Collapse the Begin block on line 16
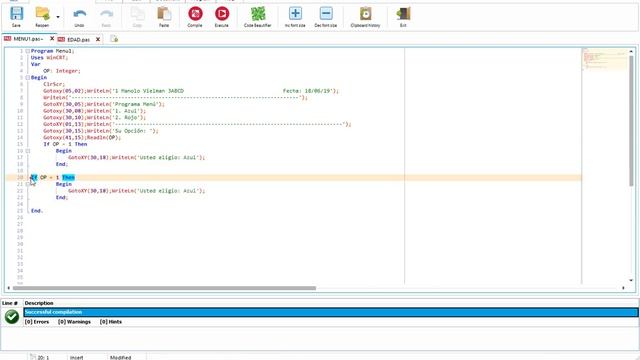The width and height of the screenshot is (640, 360). coord(28,151)
